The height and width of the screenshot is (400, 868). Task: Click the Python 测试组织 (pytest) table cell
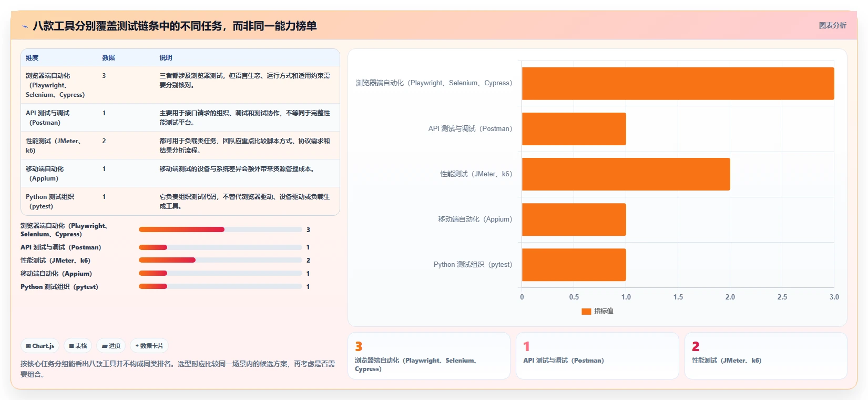pos(59,202)
